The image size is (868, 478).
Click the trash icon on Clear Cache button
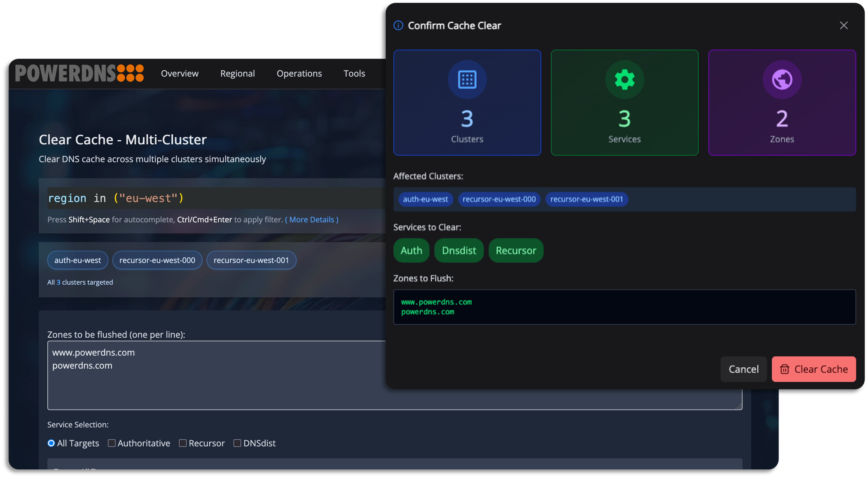click(785, 369)
